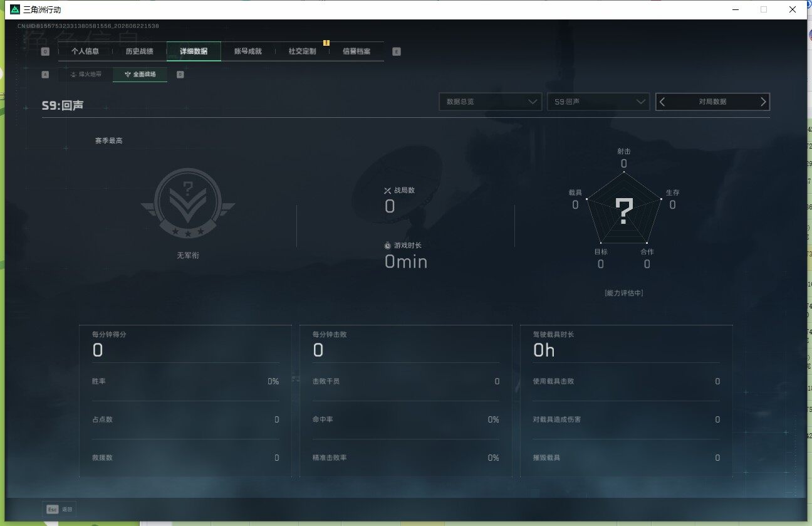812x526 pixels.
Task: Click the 救援数 stat row
Action: coord(185,458)
